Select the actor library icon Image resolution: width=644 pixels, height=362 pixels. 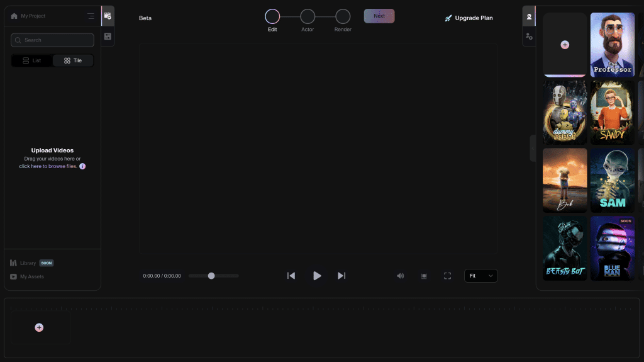pos(529,17)
